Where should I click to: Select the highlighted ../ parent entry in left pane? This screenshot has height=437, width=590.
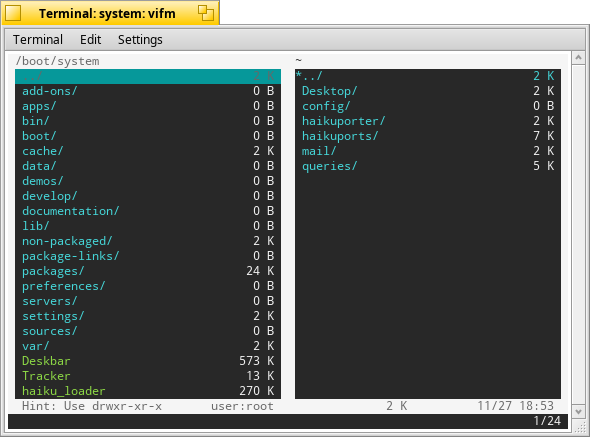point(148,76)
